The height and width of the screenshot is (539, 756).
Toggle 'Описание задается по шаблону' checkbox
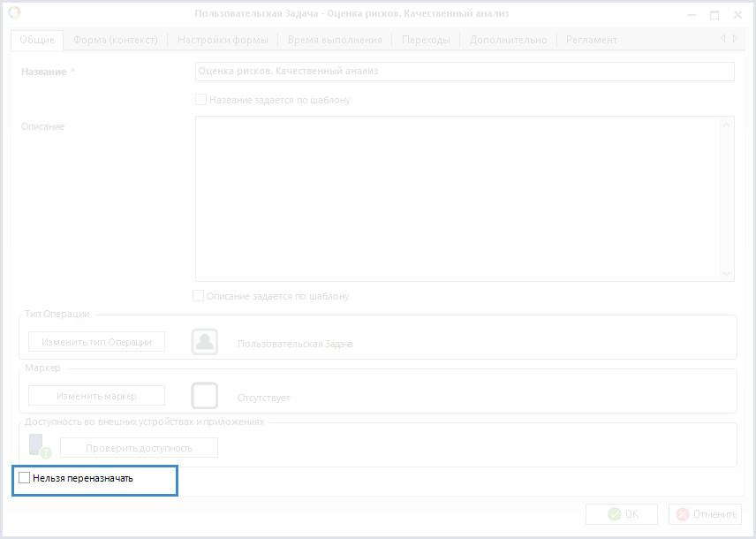(199, 296)
